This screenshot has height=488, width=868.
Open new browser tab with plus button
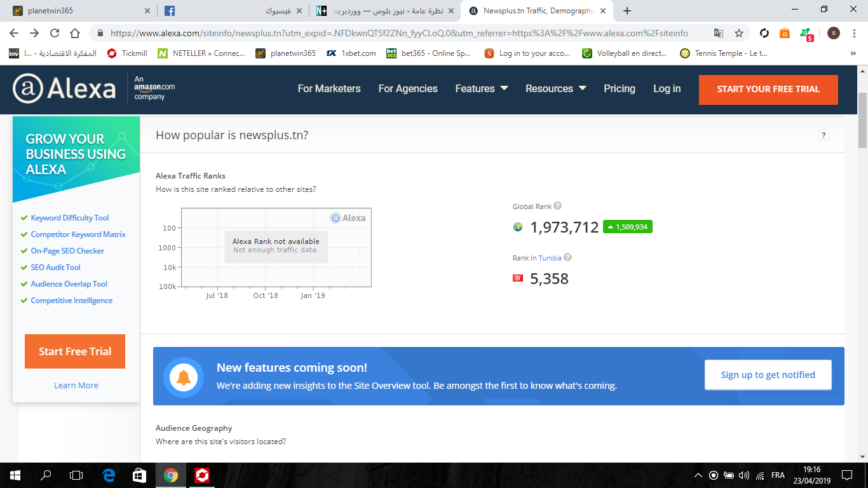click(627, 11)
